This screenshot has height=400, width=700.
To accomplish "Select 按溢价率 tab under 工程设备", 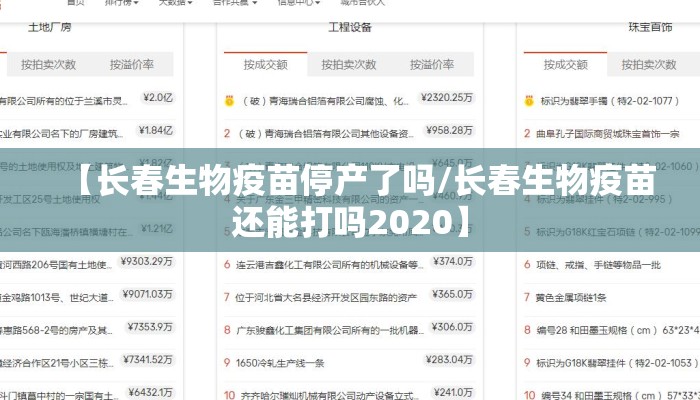I will (432, 65).
